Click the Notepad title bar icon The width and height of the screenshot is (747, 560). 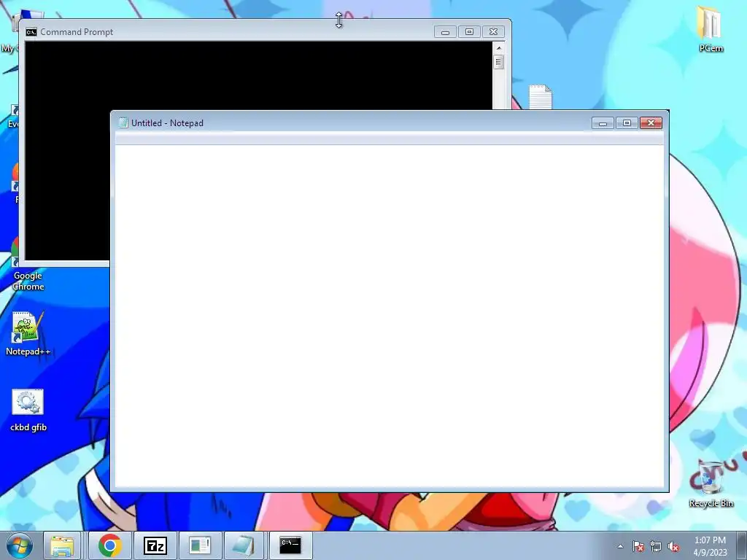(123, 122)
